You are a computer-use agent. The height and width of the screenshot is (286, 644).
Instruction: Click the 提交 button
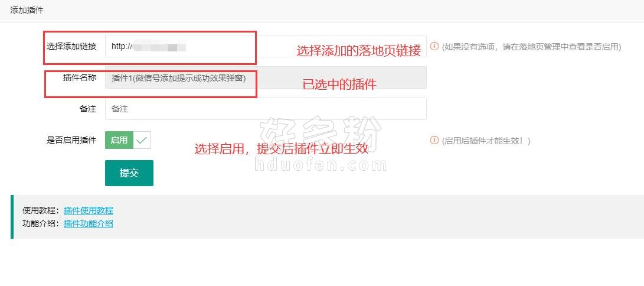129,173
